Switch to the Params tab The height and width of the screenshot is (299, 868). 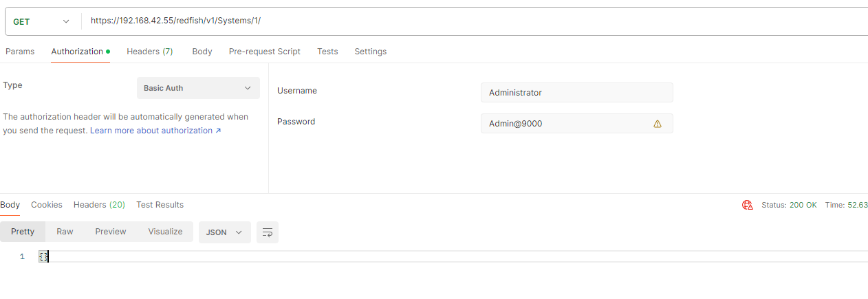[x=20, y=52]
